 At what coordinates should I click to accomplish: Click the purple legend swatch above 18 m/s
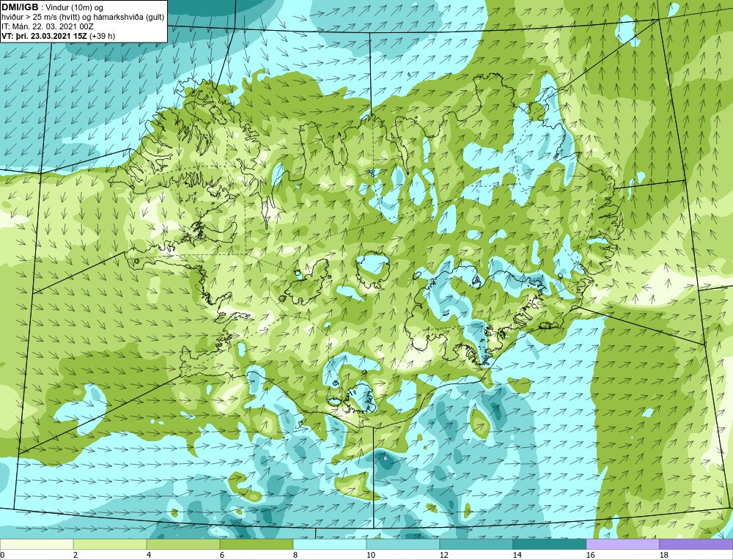tap(696, 544)
